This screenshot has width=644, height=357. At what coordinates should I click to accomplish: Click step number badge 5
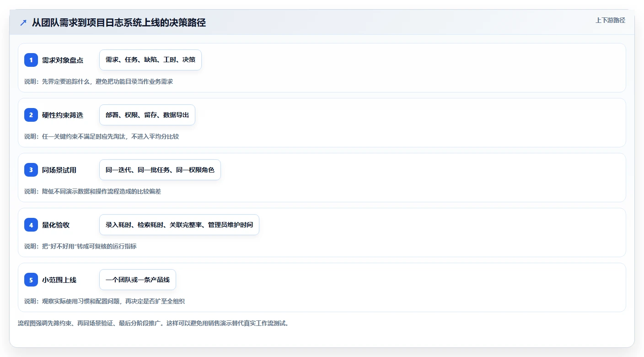(x=31, y=280)
